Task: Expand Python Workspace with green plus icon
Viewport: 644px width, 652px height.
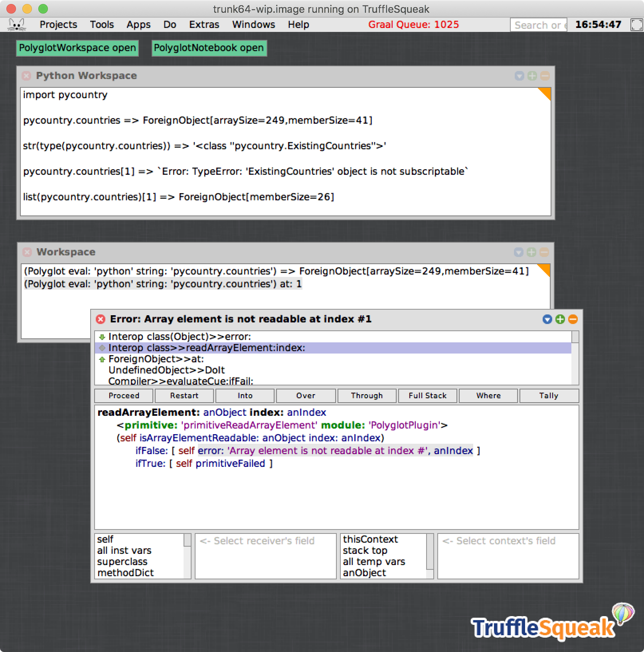Action: point(532,76)
